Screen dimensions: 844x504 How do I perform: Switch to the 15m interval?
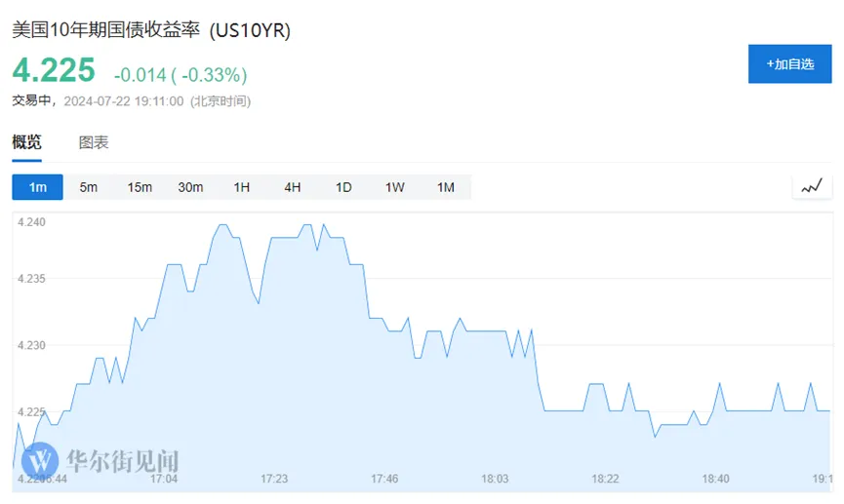click(140, 187)
